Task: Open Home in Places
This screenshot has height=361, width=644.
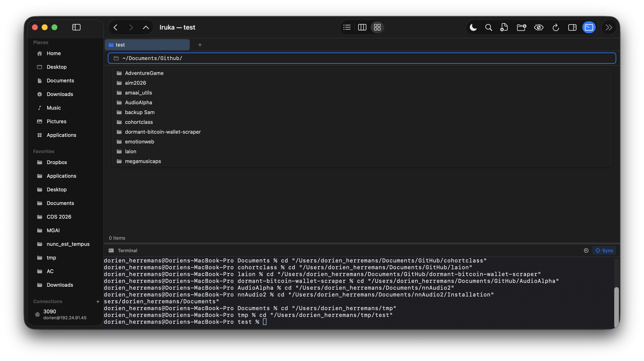Action: (66, 53)
